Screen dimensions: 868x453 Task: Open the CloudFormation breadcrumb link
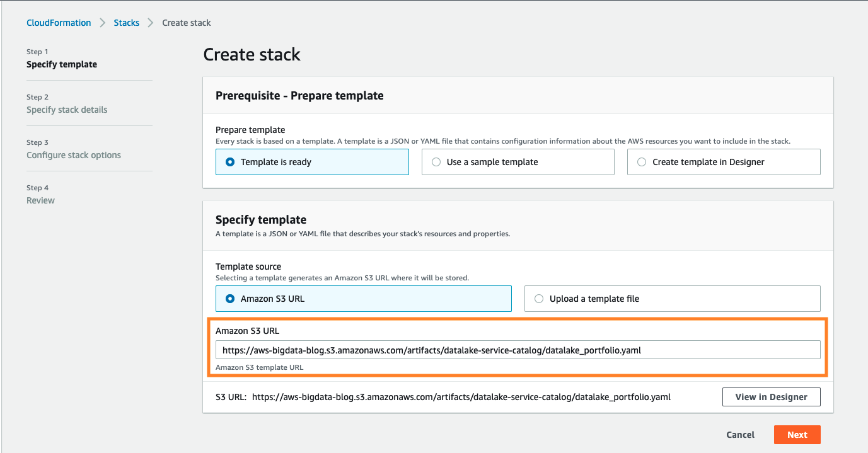click(x=59, y=23)
